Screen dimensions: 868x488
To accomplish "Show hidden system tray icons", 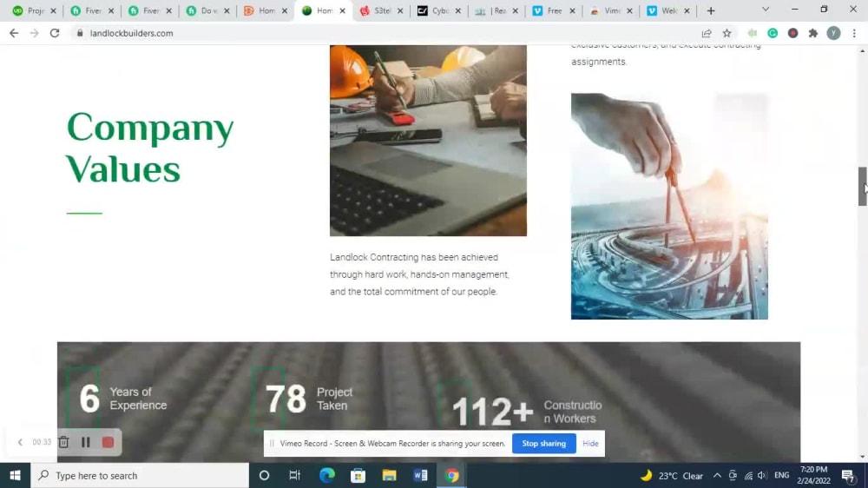I will click(x=717, y=475).
